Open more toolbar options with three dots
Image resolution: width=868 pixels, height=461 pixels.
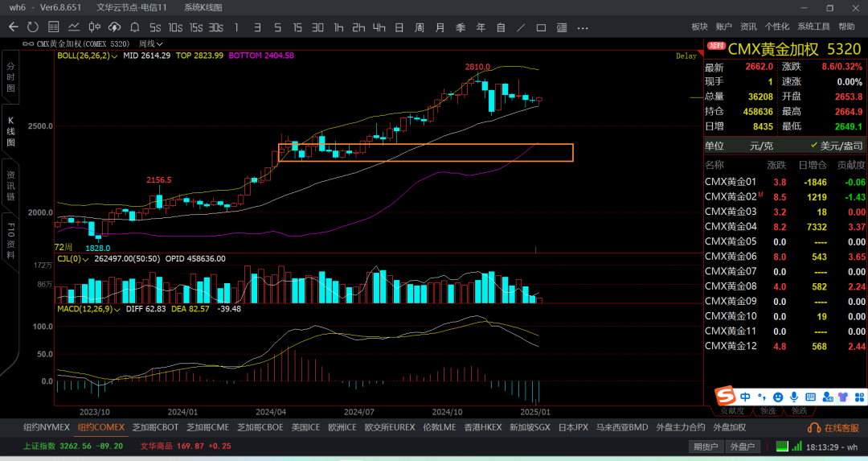point(583,27)
